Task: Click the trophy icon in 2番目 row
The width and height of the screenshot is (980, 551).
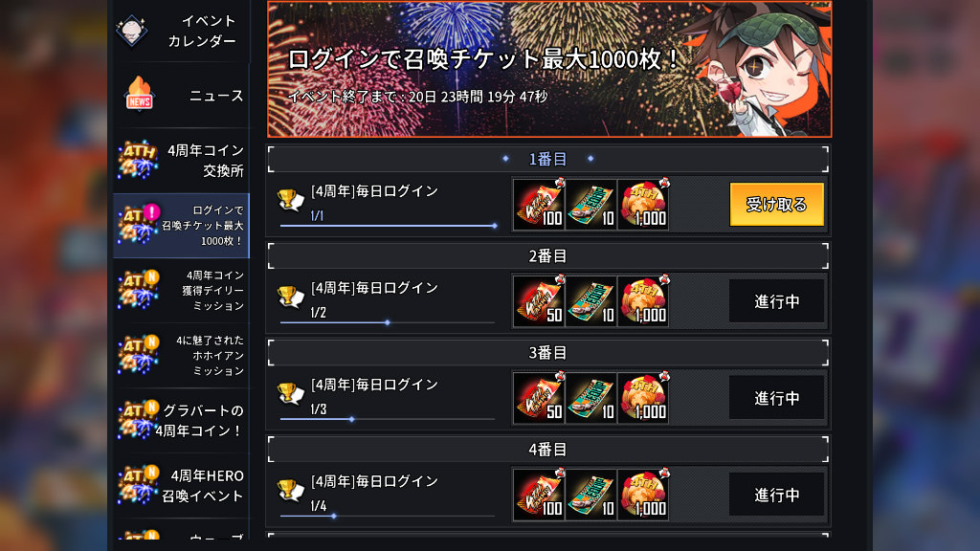Action: coord(291,297)
